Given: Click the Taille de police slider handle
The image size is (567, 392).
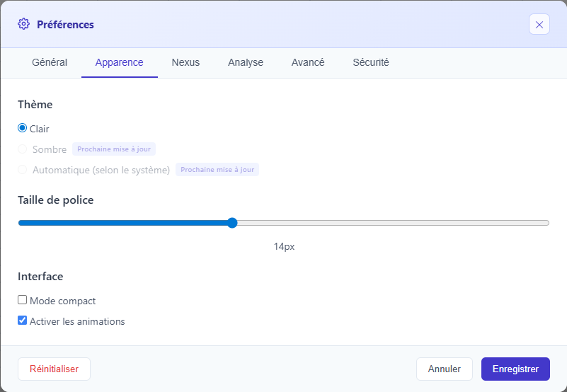Looking at the screenshot, I should coord(232,223).
